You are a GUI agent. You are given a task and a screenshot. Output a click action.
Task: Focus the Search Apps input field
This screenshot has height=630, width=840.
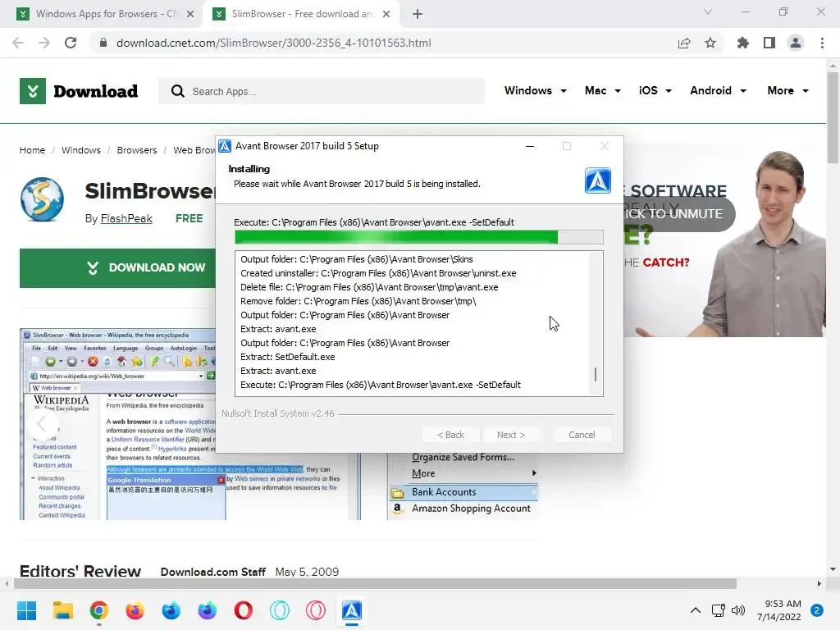322,91
